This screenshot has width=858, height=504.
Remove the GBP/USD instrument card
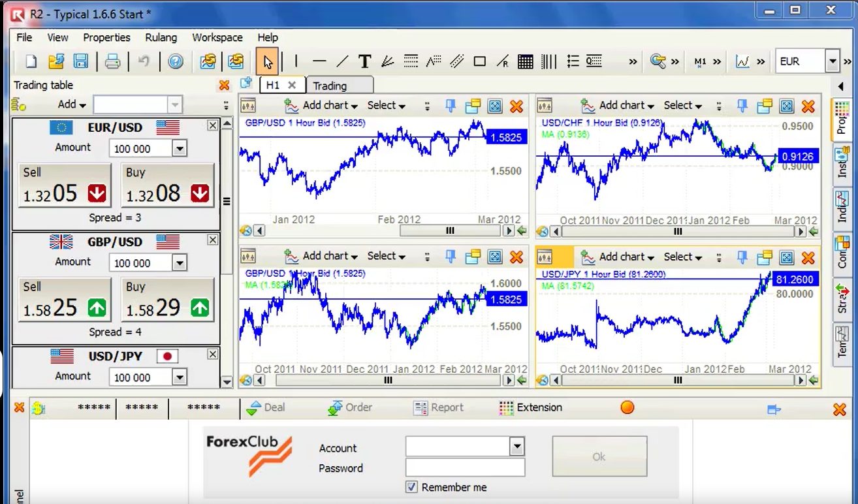[x=212, y=240]
